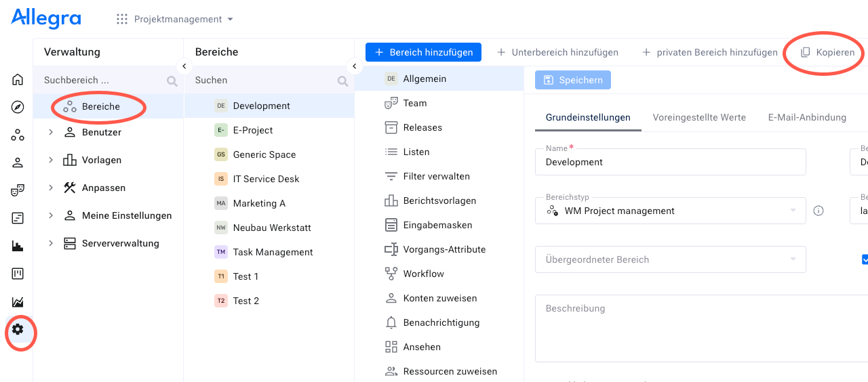868x382 pixels.
Task: Switch to the E-Mail-Anbindung tab
Action: tap(807, 117)
